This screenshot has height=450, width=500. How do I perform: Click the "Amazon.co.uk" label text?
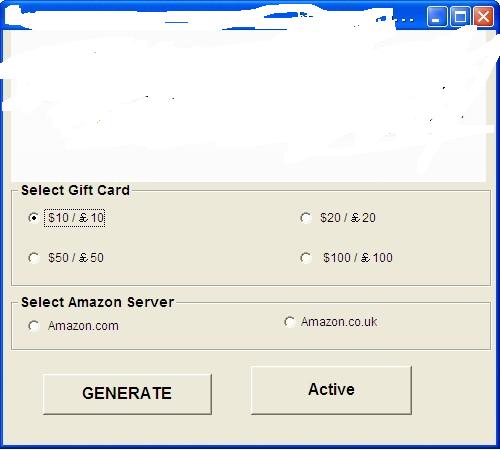point(339,322)
